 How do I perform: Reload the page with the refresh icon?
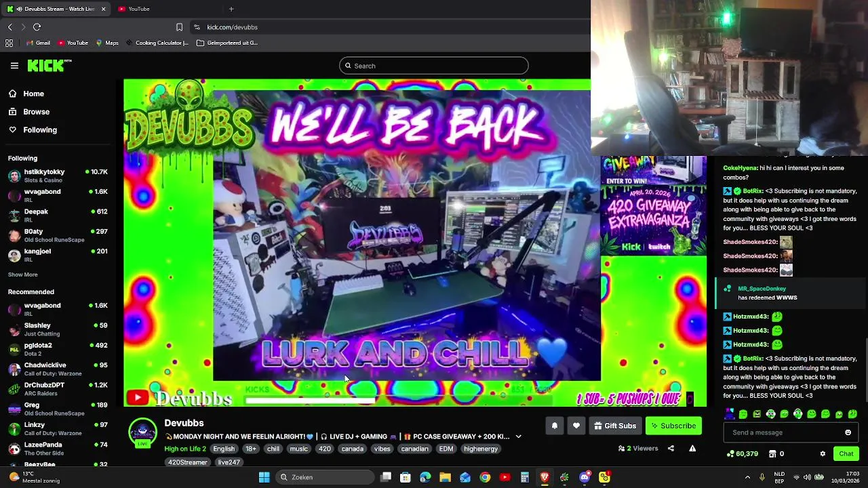37,27
